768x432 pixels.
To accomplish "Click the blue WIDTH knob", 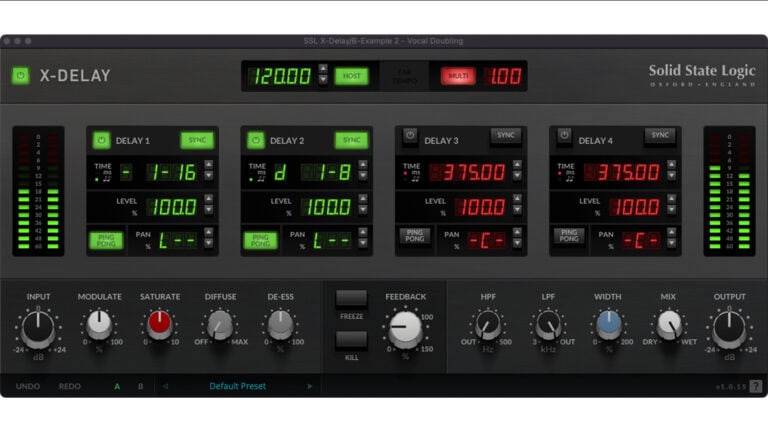I will (608, 324).
